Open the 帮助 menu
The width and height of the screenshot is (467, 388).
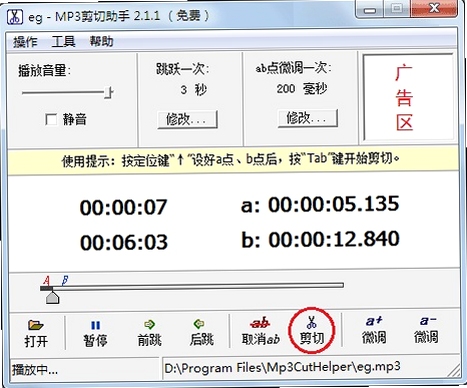[102, 41]
